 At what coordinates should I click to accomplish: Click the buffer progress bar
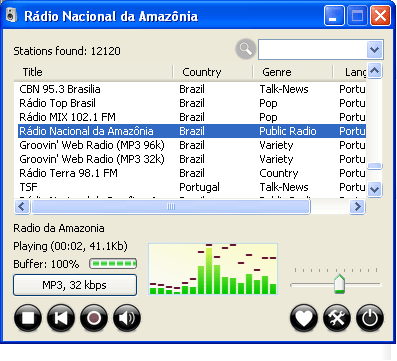coord(113,264)
